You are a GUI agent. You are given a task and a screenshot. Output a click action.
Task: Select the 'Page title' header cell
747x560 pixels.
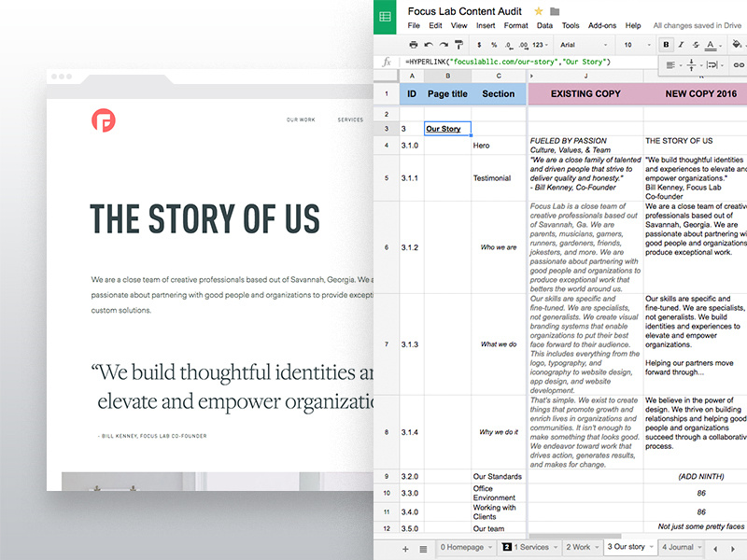click(448, 94)
